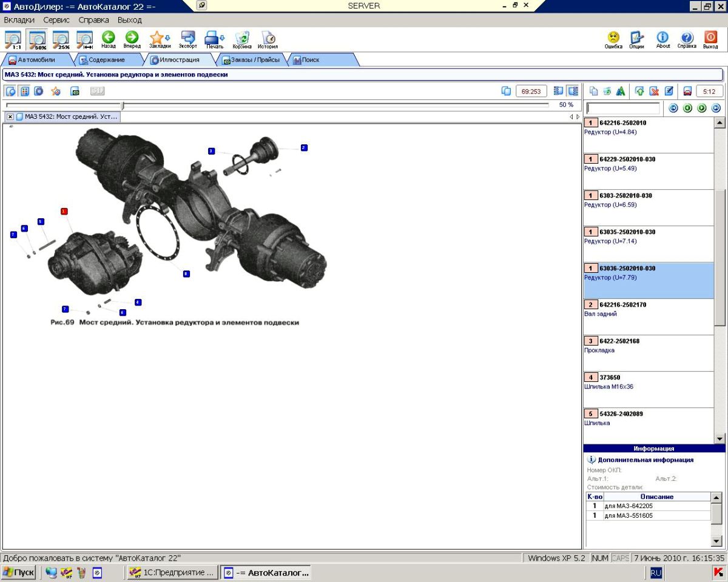Click the bookmark star icon in illustration toolbar
The height and width of the screenshot is (582, 728).
[x=56, y=91]
